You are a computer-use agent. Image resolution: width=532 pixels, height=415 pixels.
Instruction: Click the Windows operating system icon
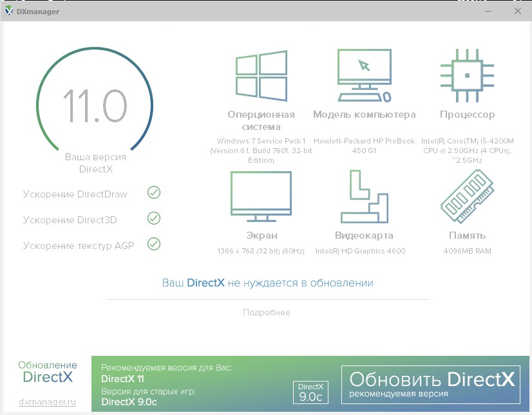(x=261, y=75)
